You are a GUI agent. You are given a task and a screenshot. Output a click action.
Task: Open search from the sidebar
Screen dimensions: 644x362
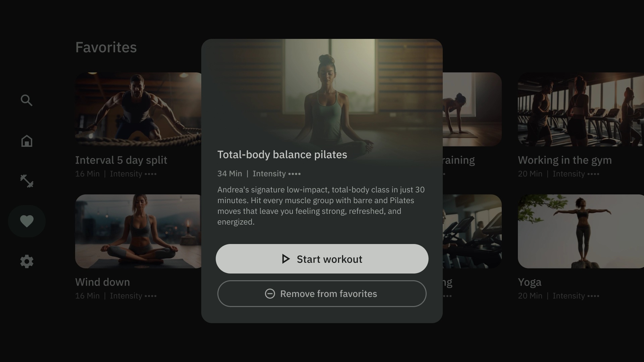[26, 100]
